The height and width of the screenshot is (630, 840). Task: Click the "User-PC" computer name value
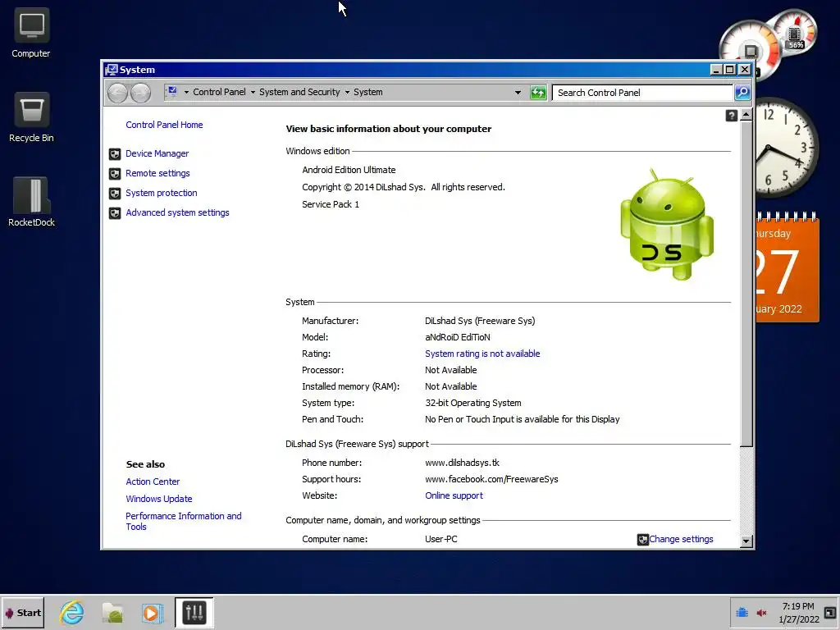[x=441, y=539]
